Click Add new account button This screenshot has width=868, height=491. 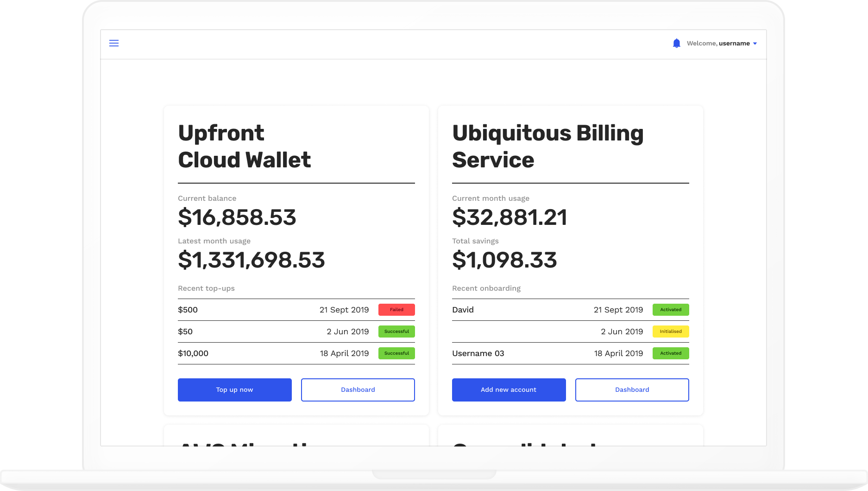509,390
